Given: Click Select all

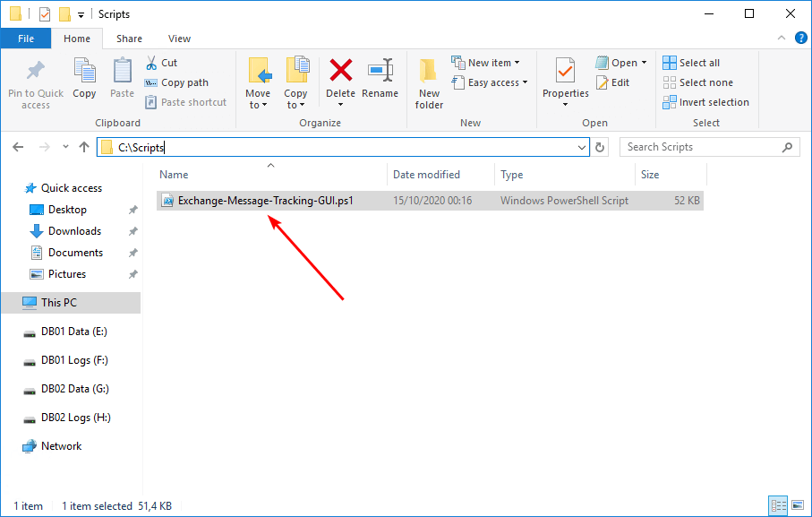Looking at the screenshot, I should pyautogui.click(x=691, y=63).
